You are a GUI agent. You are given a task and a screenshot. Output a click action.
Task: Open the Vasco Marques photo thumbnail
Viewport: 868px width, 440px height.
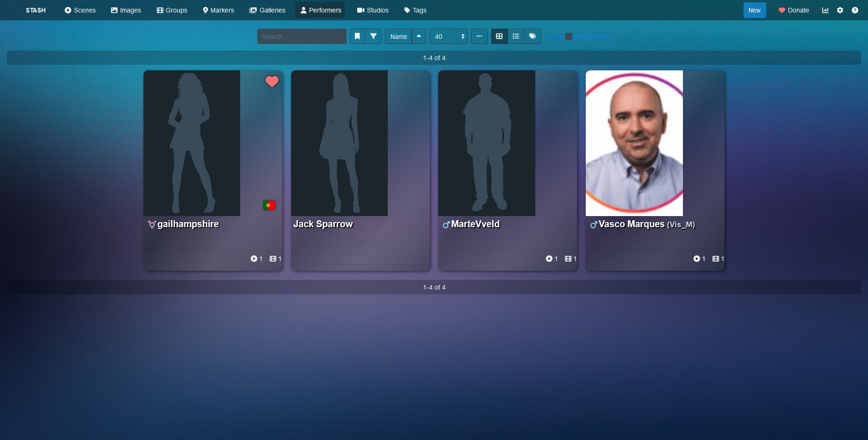634,143
